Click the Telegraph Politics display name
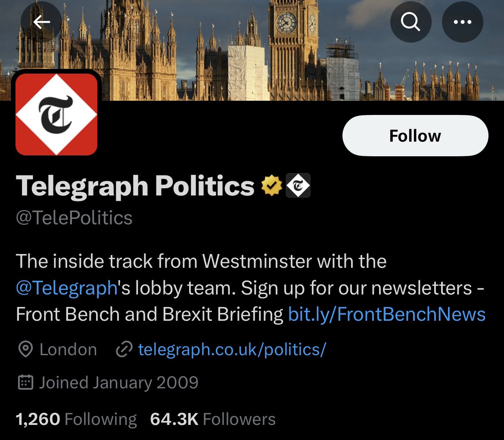Viewport: 504px width, 440px height. pos(135,186)
